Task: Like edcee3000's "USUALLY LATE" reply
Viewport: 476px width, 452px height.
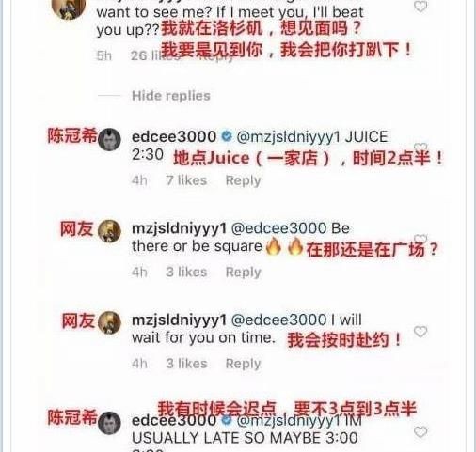Action: pyautogui.click(x=420, y=432)
